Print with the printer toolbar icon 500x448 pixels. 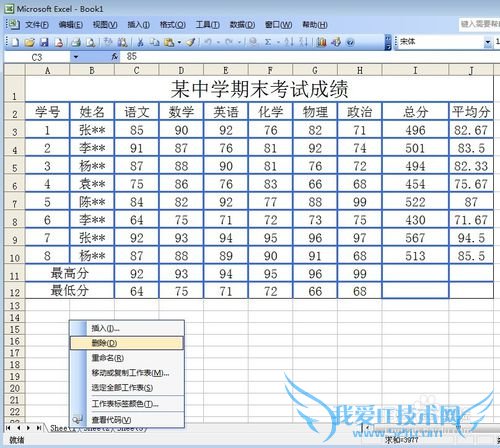point(76,42)
